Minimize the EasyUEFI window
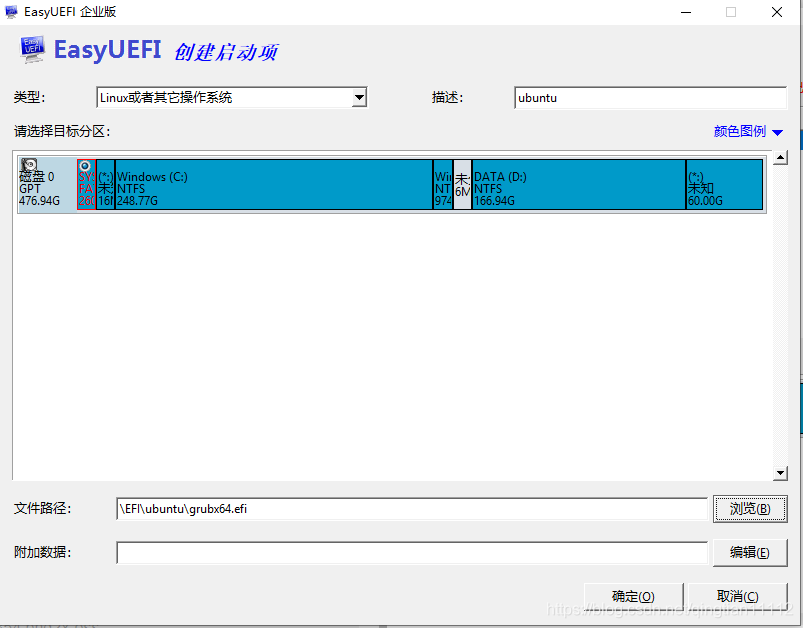The image size is (803, 628). tap(686, 12)
